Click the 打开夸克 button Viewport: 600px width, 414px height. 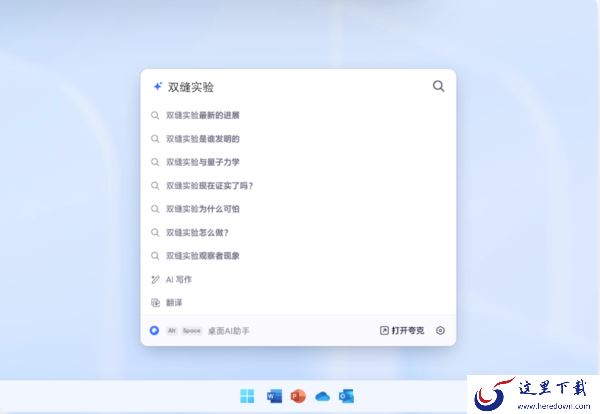[x=402, y=331]
